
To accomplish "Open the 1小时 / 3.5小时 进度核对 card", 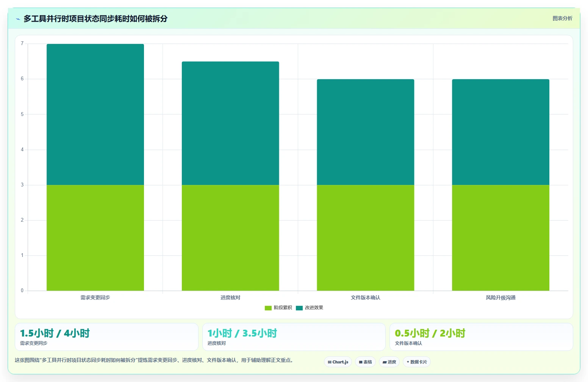I will tap(294, 337).
